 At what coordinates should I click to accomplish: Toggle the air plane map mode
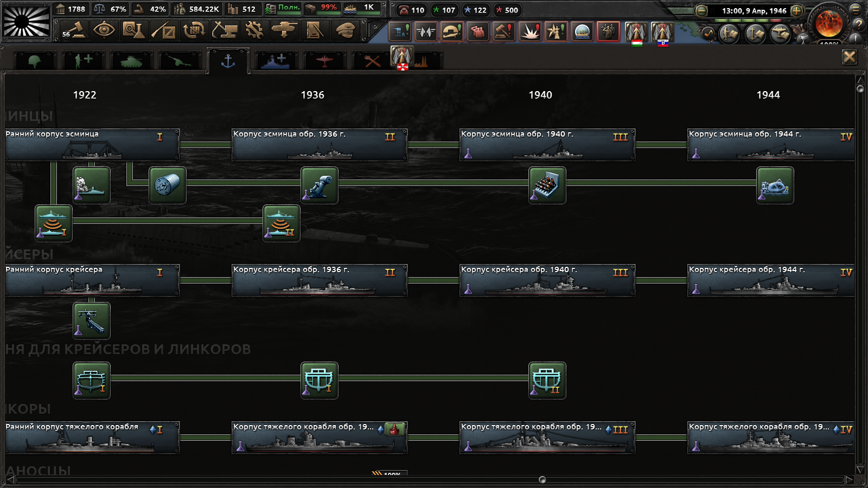(x=780, y=34)
